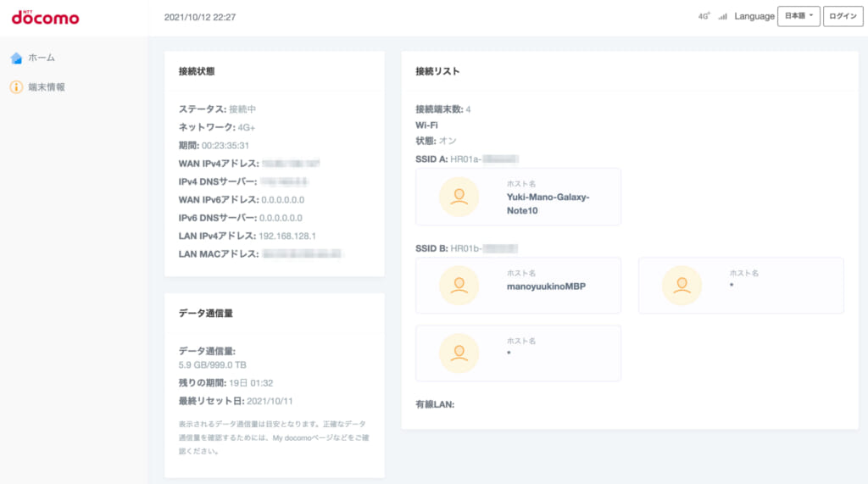Click the device info icon in sidebar
The width and height of the screenshot is (868, 484).
(16, 87)
